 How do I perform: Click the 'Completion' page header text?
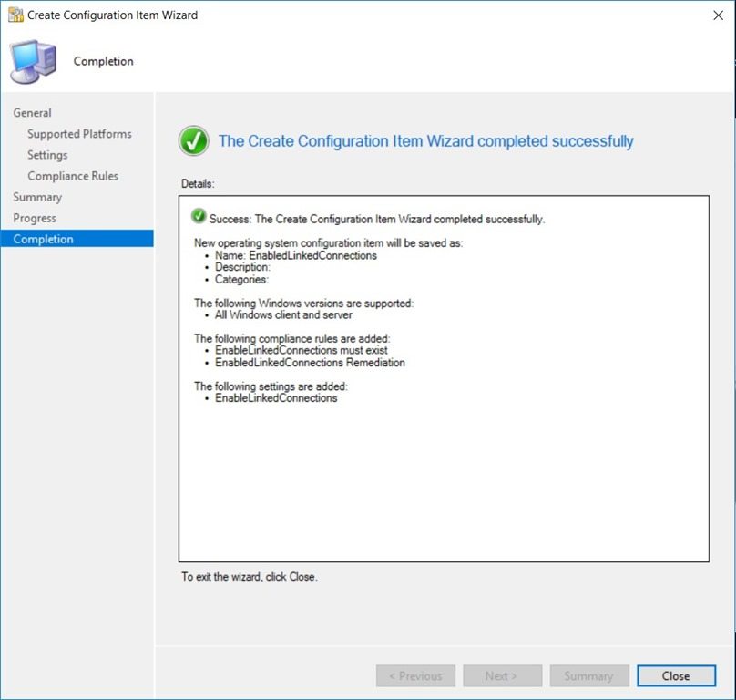pyautogui.click(x=103, y=62)
